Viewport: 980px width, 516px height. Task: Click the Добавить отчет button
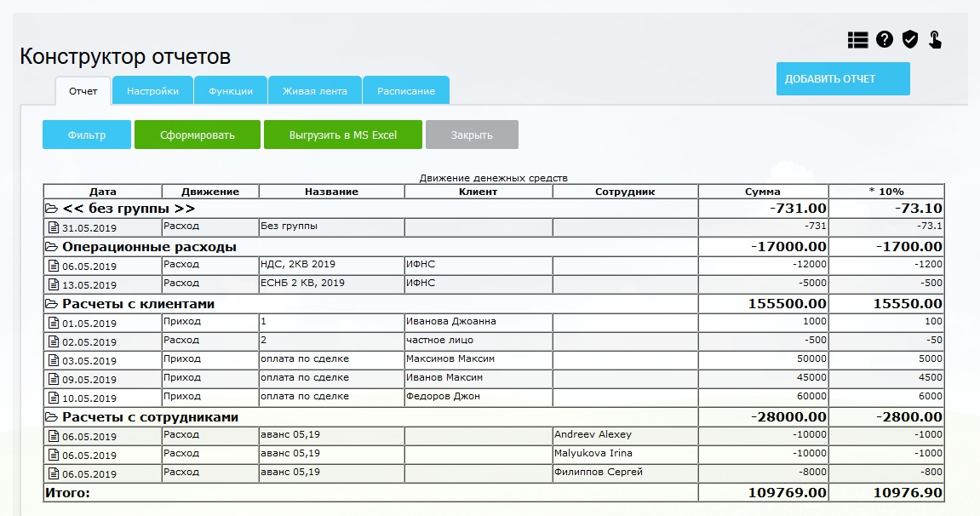(x=843, y=79)
